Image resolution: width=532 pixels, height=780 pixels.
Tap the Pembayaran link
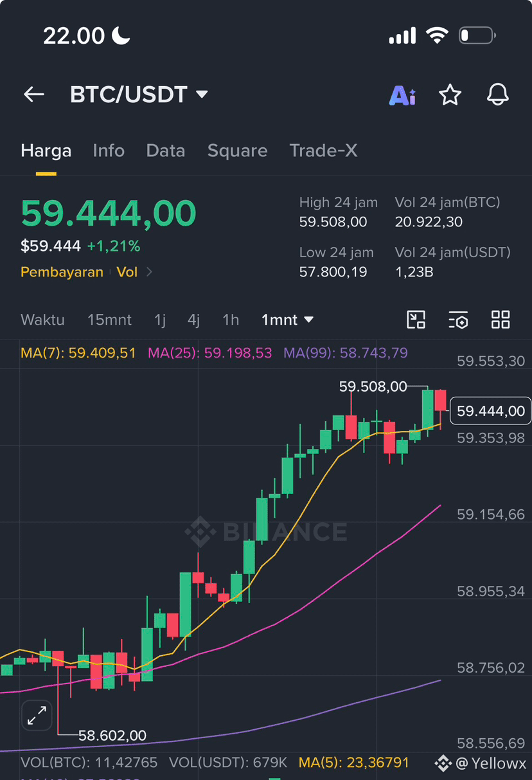click(x=62, y=272)
